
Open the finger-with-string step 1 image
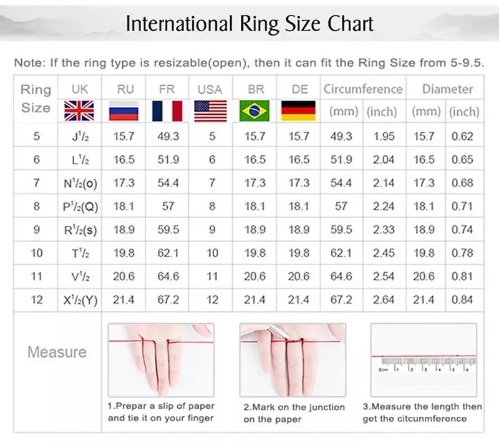(x=161, y=360)
